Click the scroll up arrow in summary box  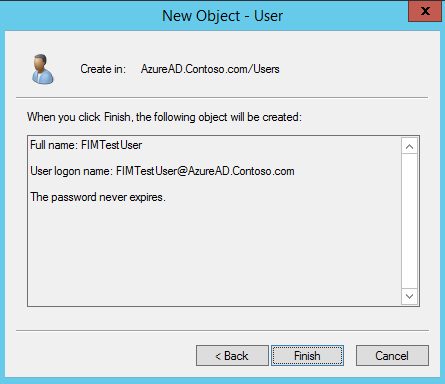pos(410,146)
